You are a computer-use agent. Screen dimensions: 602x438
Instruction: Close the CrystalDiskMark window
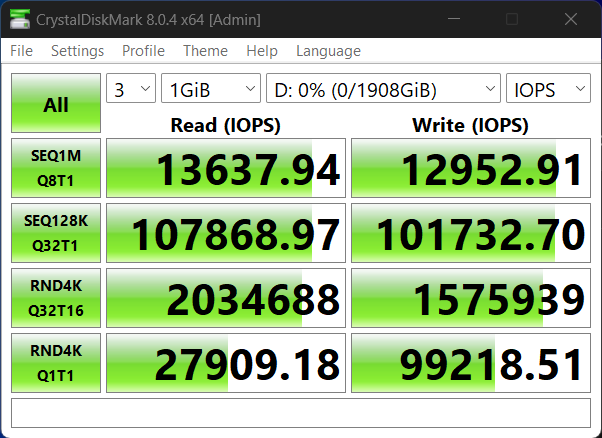click(x=571, y=19)
